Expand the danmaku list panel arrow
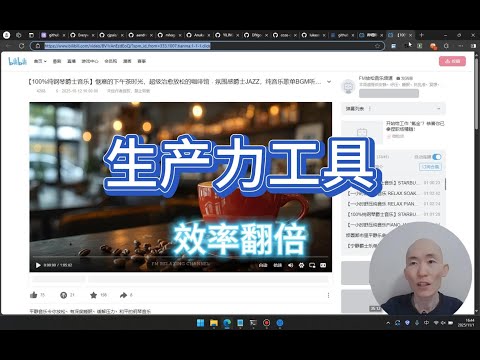480x360 pixels. [x=438, y=109]
